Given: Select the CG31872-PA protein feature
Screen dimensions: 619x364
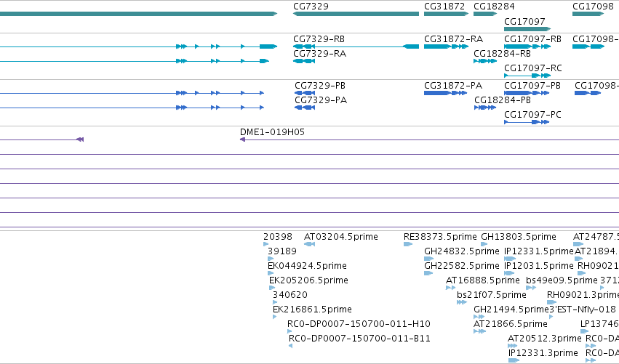Looking at the screenshot, I should pos(445,93).
